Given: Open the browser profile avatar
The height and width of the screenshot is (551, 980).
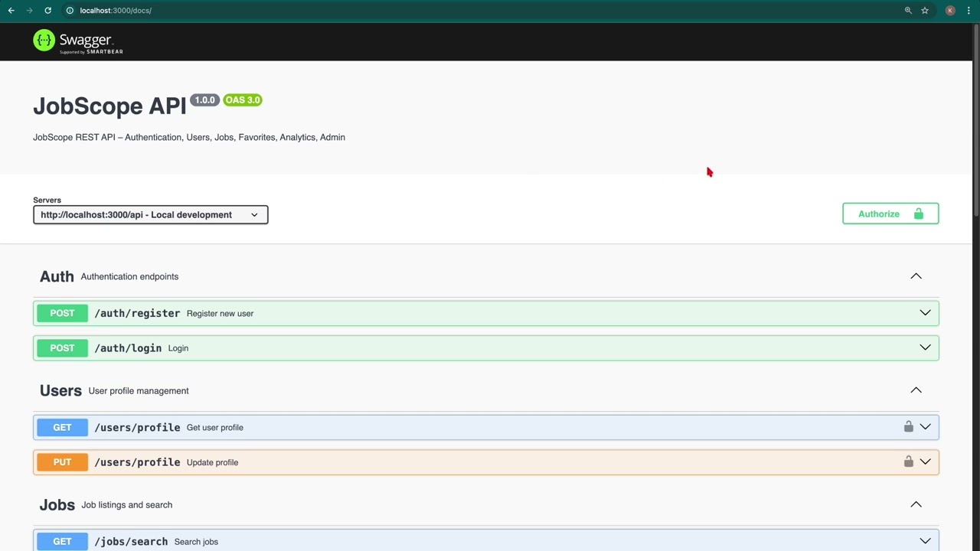Looking at the screenshot, I should 950,11.
